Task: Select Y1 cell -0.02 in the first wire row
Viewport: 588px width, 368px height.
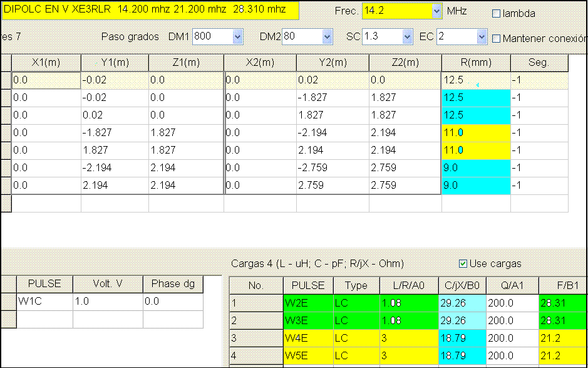Action: (x=115, y=80)
